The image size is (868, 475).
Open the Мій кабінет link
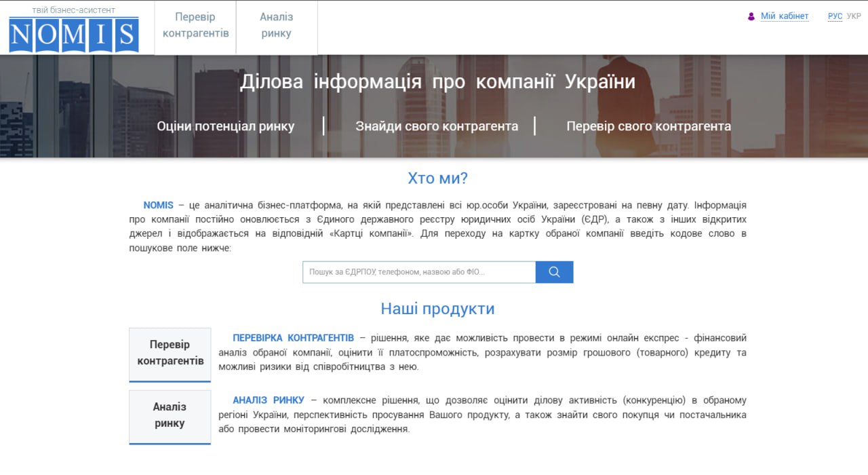coord(784,16)
